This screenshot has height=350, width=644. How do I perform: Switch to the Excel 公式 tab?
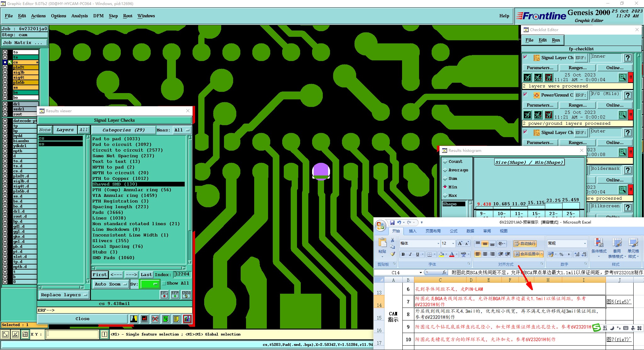pos(454,231)
